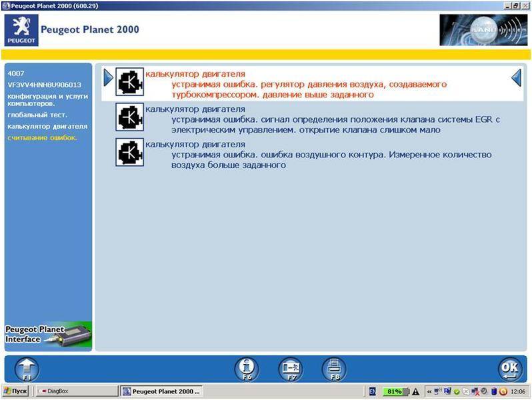
Task: Go to 'считывание ошибок' sidebar entry
Action: coord(42,137)
